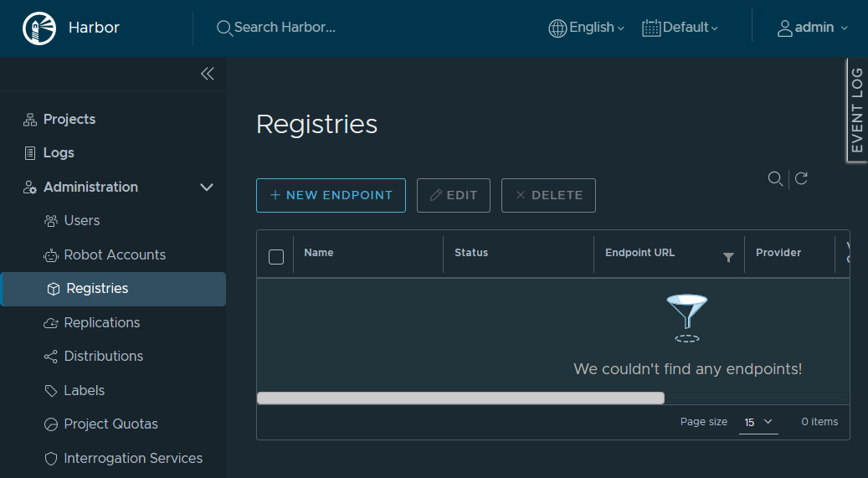Open the Default date format dropdown

pyautogui.click(x=681, y=28)
